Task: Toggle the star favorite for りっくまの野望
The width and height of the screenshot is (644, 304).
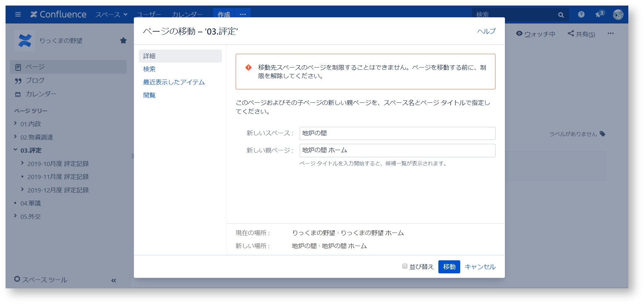Action: point(123,40)
